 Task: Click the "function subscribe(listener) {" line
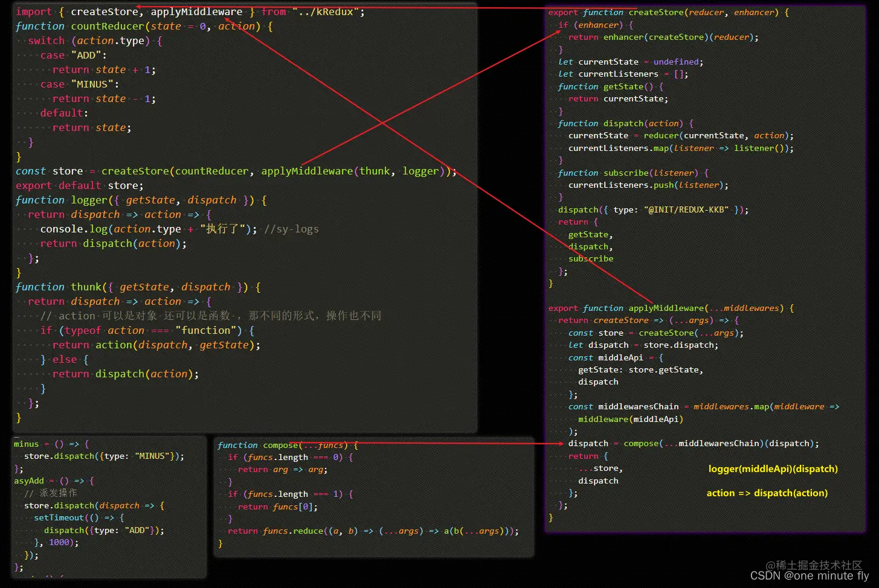coord(633,173)
